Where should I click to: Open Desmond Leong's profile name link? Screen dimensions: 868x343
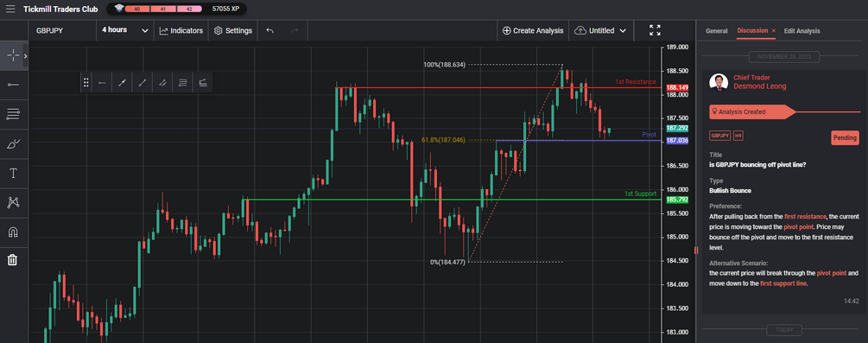click(x=759, y=86)
